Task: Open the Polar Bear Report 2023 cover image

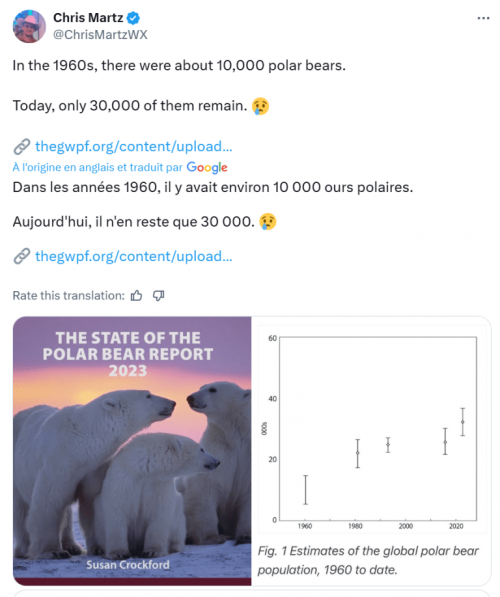Action: [132, 451]
